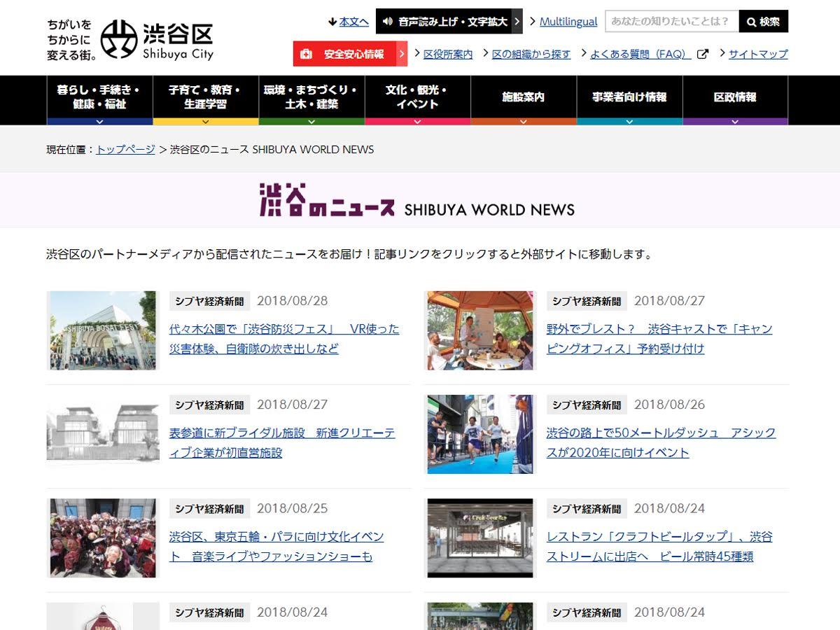Expand 施設案内 menu
The image size is (840, 630).
[524, 100]
